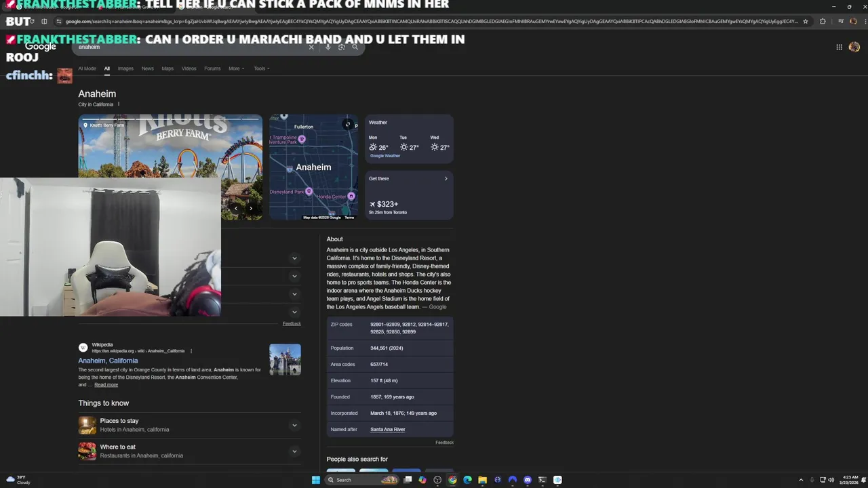Select the Maps search tab

tap(167, 68)
